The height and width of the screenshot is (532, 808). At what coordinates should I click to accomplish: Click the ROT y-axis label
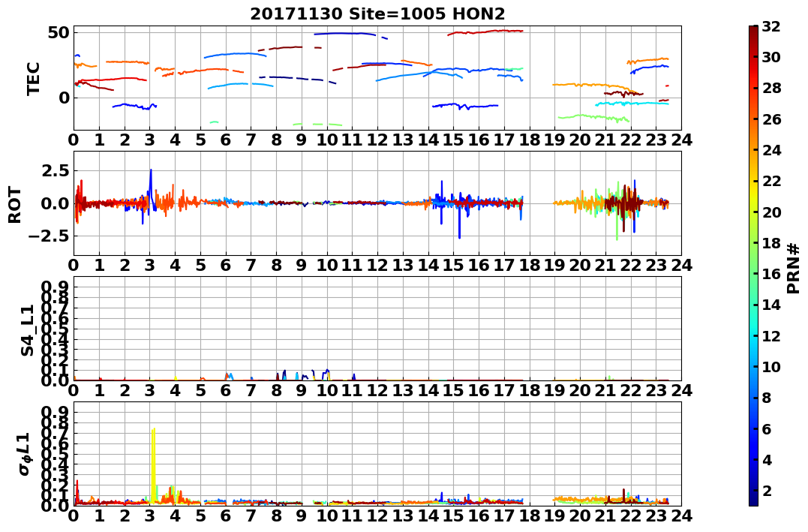coord(15,205)
